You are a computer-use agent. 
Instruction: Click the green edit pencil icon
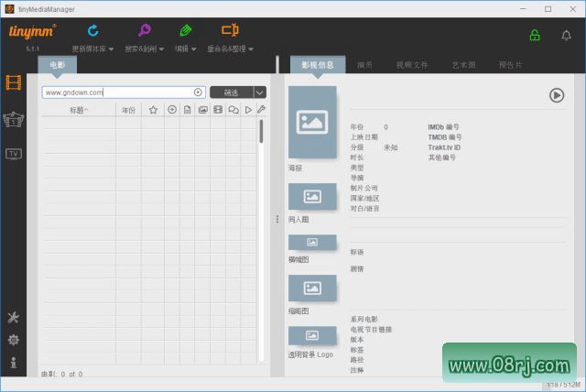187,31
